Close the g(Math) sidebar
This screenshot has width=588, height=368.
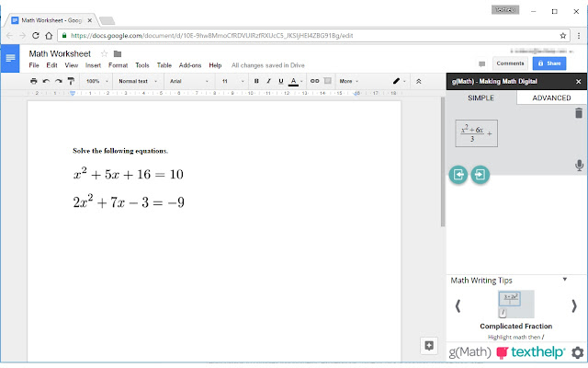click(x=578, y=82)
